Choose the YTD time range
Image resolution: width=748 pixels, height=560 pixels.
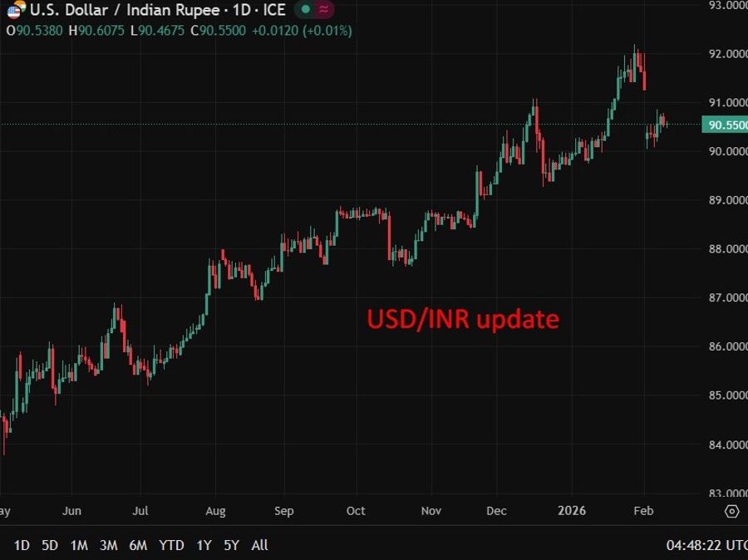pos(171,546)
